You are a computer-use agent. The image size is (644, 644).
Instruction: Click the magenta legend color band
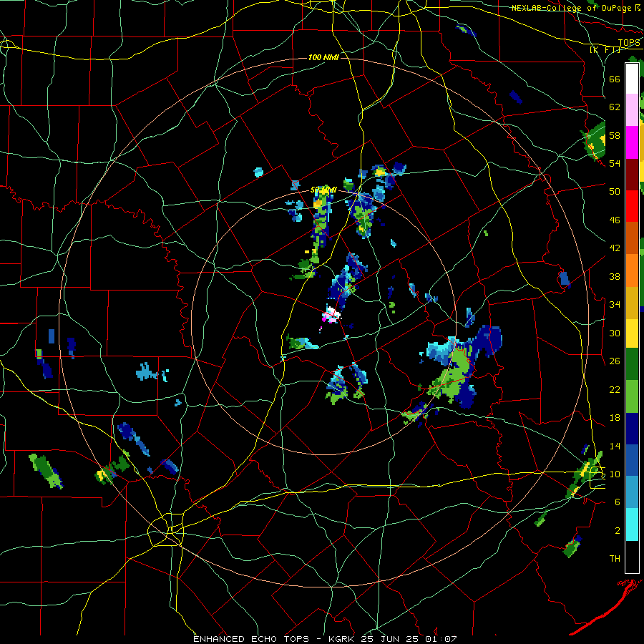[632, 142]
